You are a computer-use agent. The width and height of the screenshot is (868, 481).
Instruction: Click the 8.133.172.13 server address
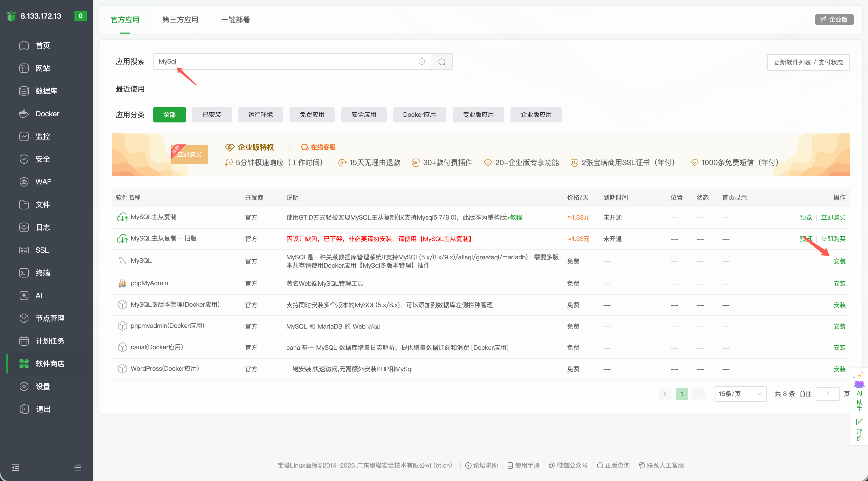[41, 16]
